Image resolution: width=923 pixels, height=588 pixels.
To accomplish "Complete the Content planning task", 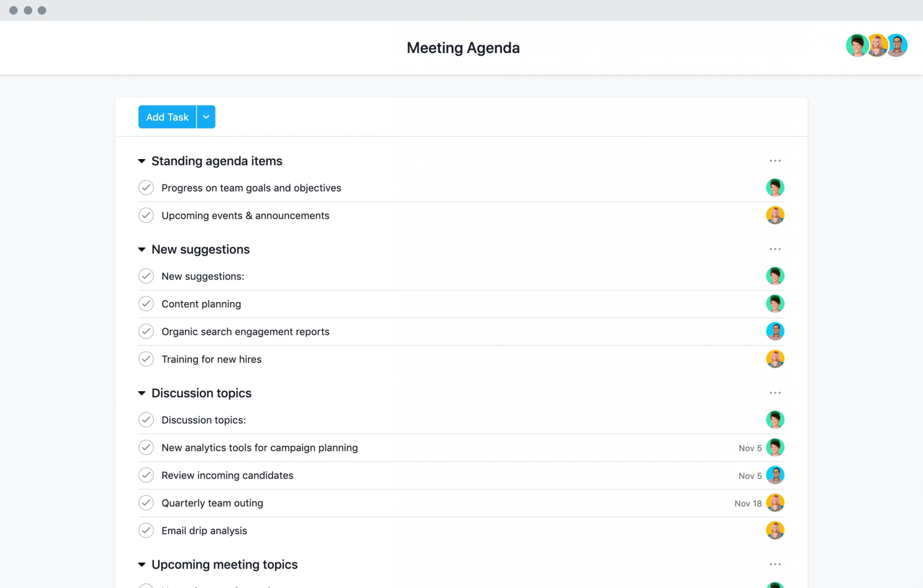I will click(146, 304).
